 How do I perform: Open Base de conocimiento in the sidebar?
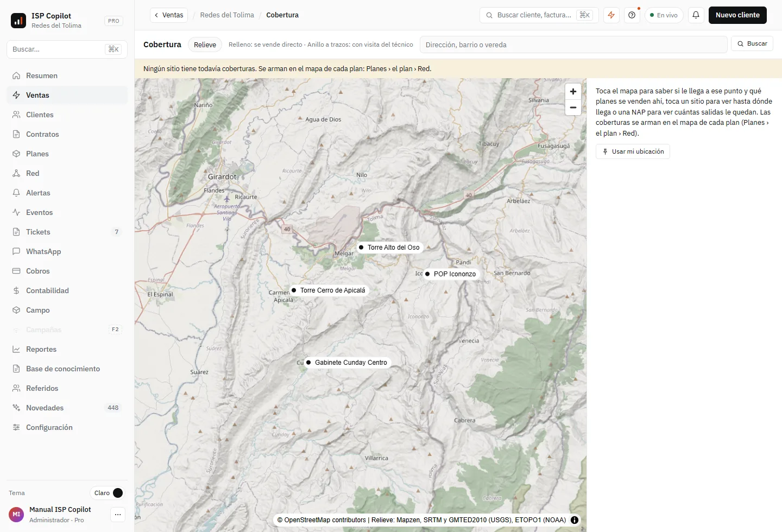coord(67,369)
